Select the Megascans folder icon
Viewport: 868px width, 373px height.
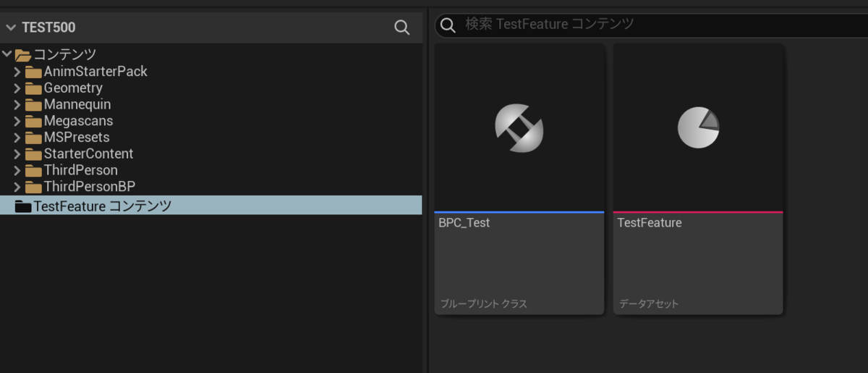(33, 121)
